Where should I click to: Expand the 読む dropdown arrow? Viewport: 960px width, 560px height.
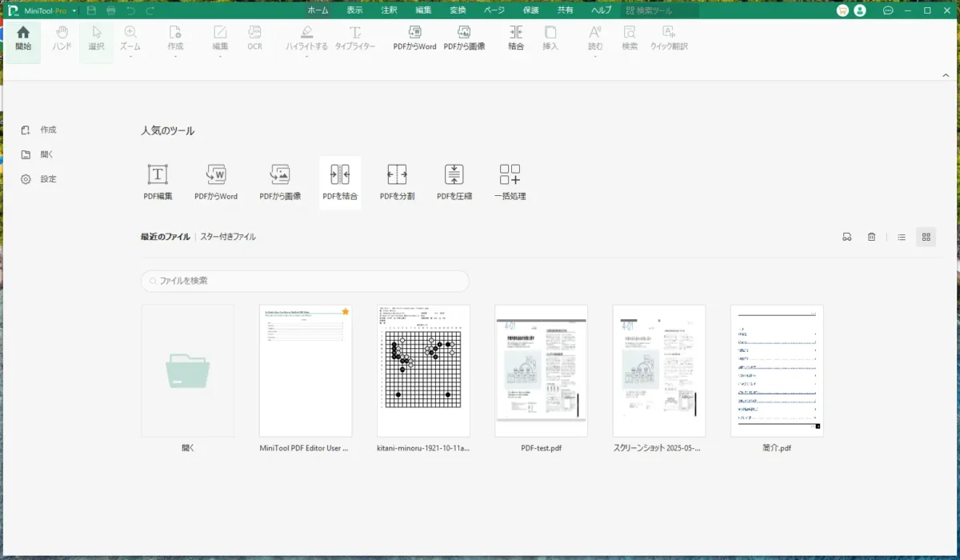pos(595,57)
